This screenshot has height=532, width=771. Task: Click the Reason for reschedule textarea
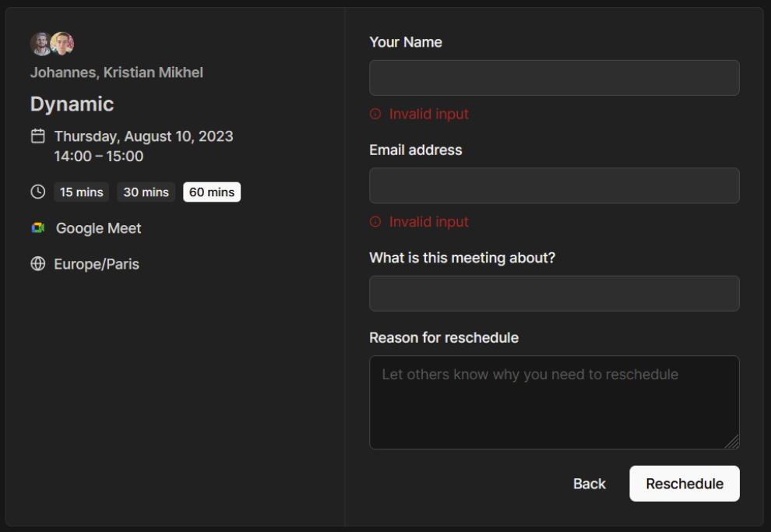pos(554,402)
